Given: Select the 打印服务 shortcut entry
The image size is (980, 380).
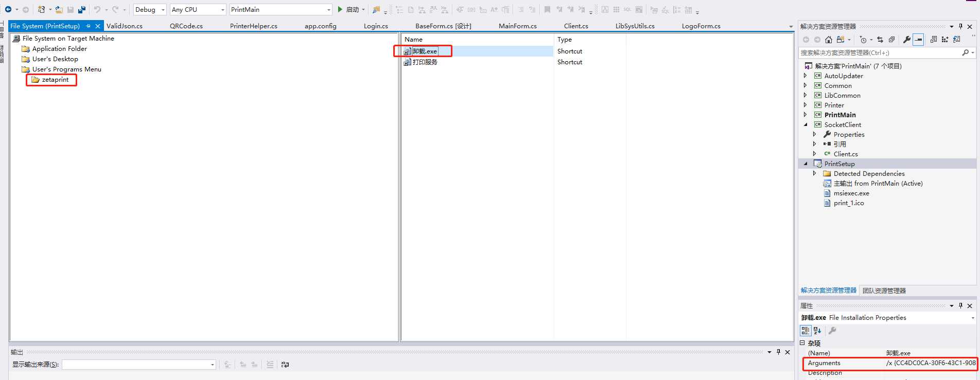Looking at the screenshot, I should coord(425,62).
